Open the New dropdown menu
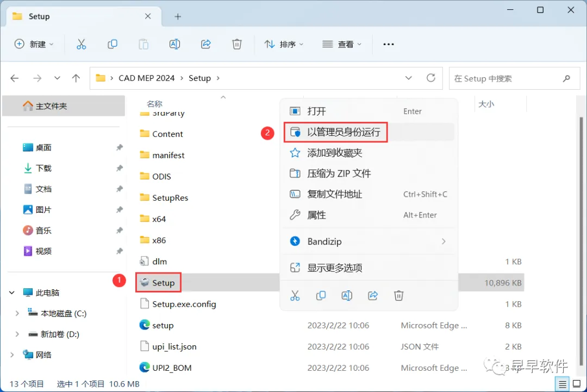Screen dimensions: 587x392 tap(34, 44)
